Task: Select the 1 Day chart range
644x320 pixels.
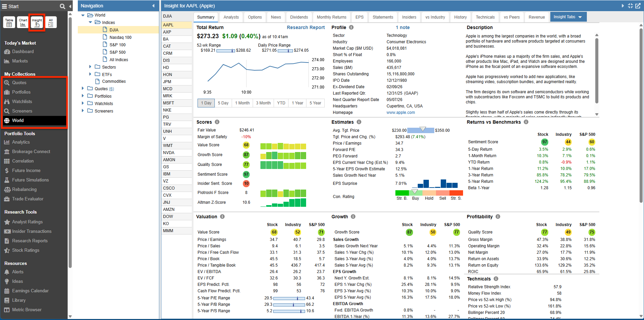Action: click(x=206, y=103)
